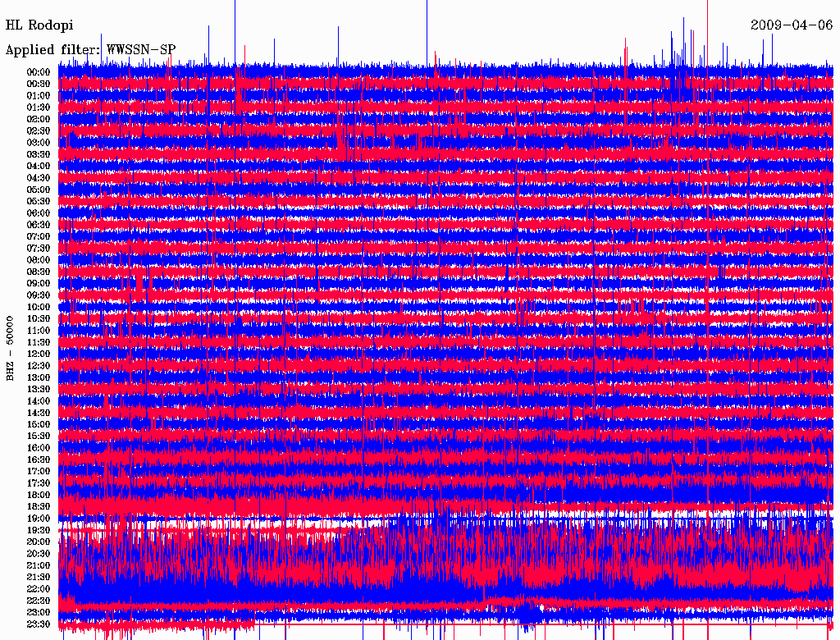
Task: Select the 20:00 time row label
Action: (x=39, y=542)
